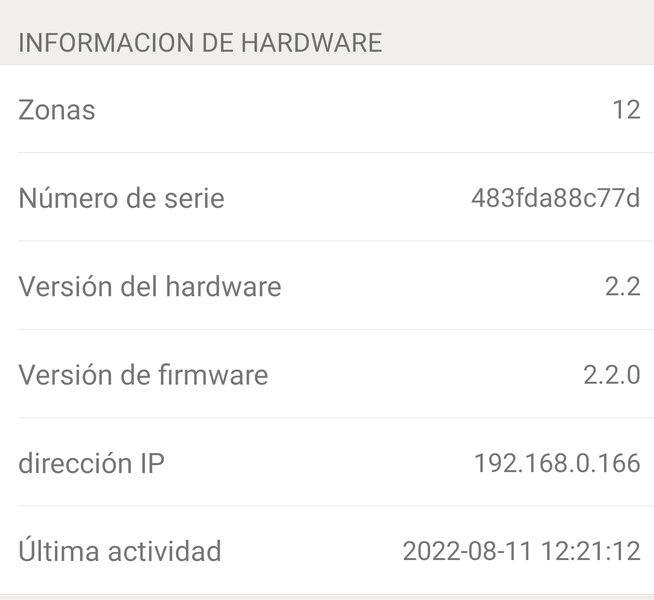Tap the last activity timestamp 2022-08-11 12:21:12
The image size is (654, 600).
521,551
